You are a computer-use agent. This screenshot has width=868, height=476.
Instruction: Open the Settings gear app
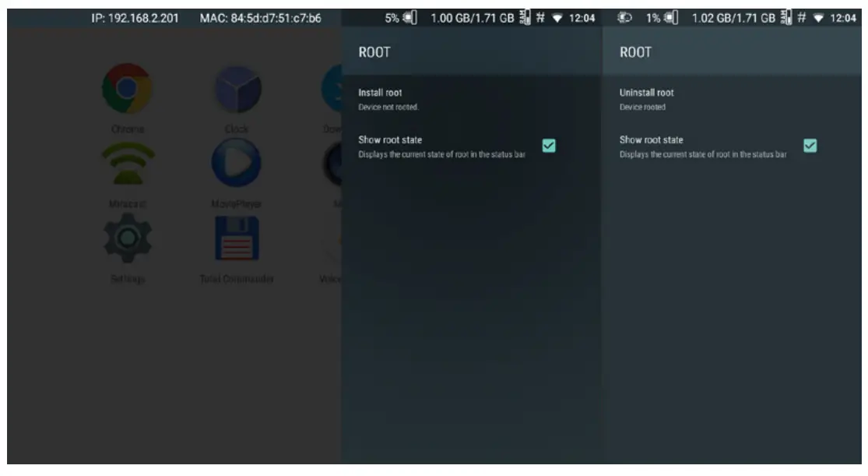tap(128, 238)
